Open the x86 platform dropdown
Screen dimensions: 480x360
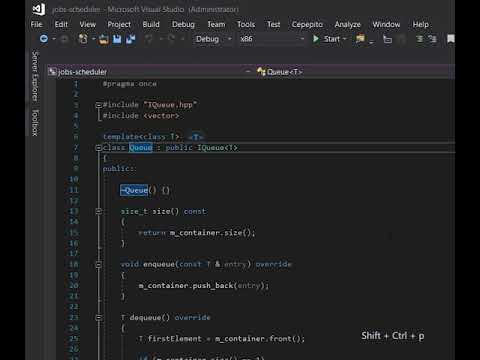(x=272, y=39)
